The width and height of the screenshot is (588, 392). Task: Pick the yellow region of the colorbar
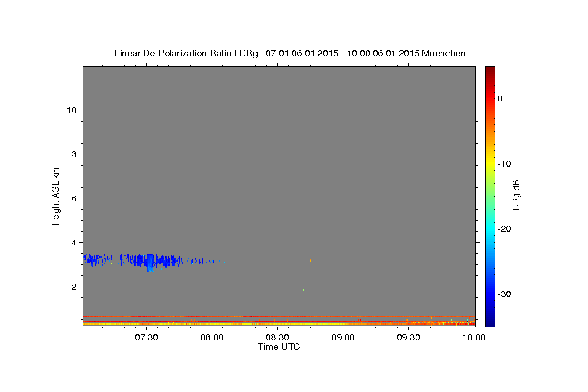(x=490, y=164)
